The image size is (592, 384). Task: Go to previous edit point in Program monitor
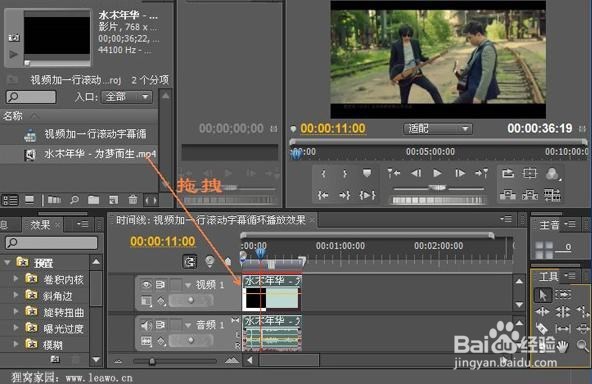coord(394,173)
